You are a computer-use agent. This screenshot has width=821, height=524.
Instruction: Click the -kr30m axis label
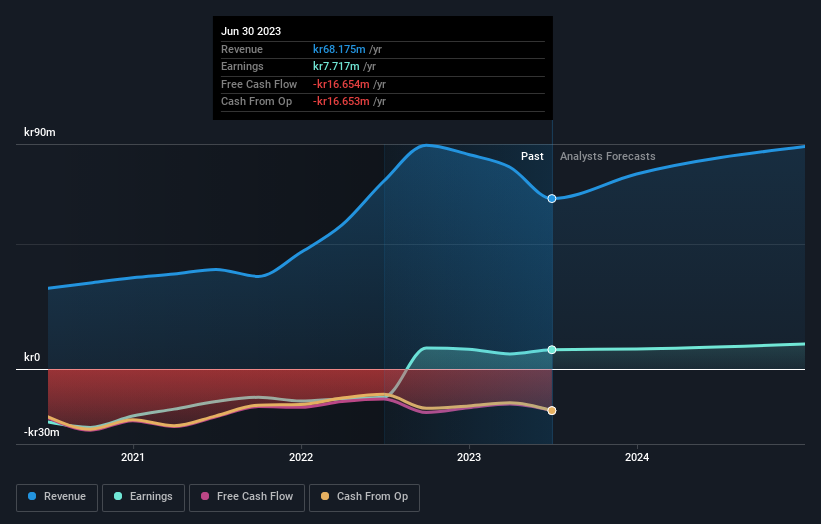click(x=41, y=432)
